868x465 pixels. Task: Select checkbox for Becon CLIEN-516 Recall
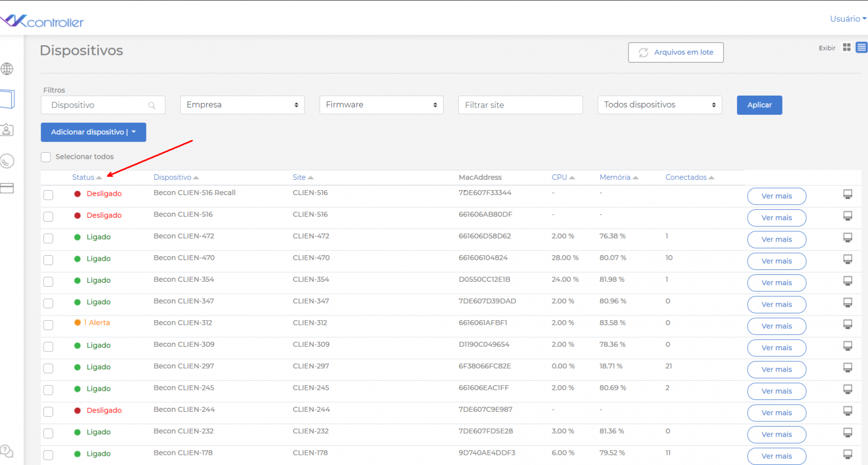point(48,195)
